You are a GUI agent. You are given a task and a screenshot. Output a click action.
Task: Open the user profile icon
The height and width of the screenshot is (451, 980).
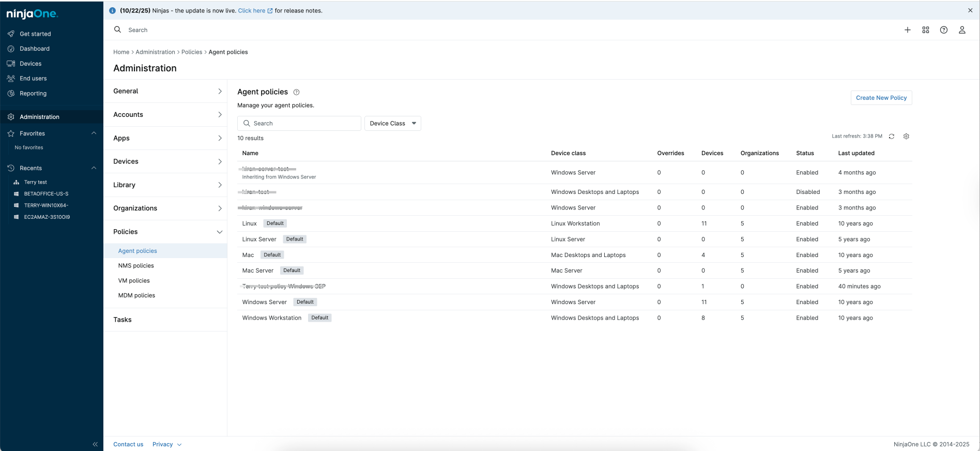(x=962, y=30)
